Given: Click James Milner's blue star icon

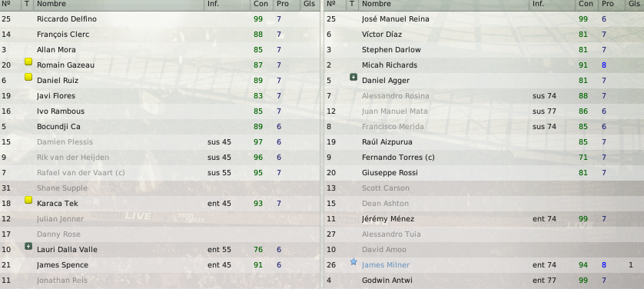Looking at the screenshot, I should 354,261.
